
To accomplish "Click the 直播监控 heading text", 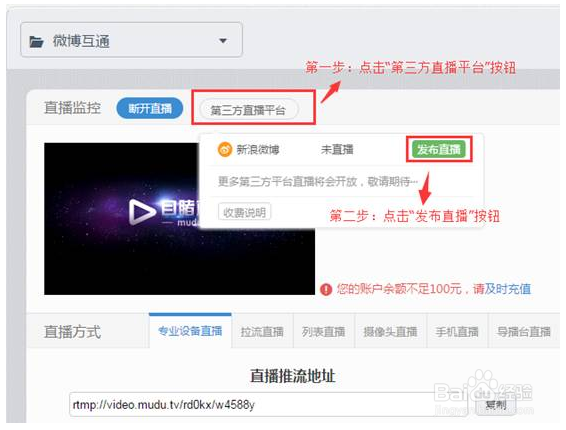I will [72, 108].
